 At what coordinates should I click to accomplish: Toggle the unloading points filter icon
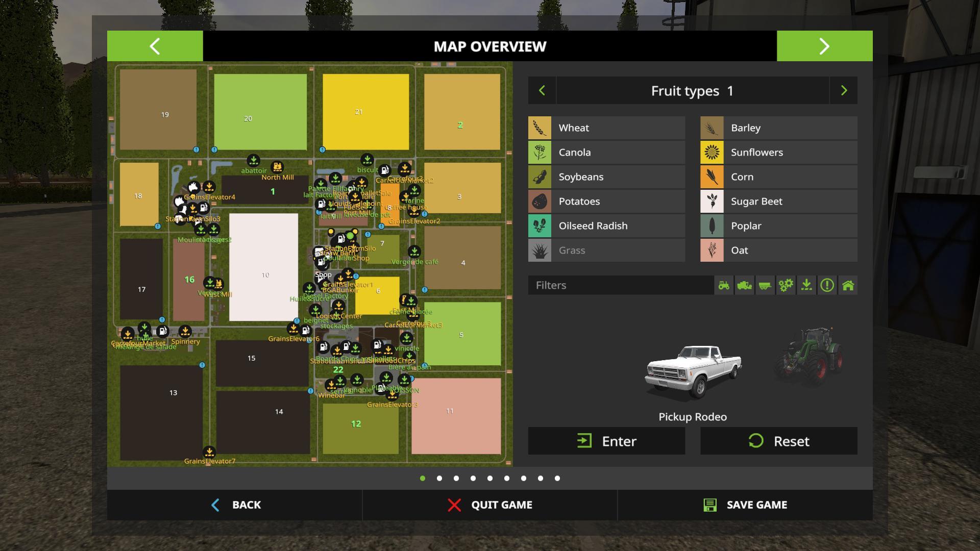point(806,285)
